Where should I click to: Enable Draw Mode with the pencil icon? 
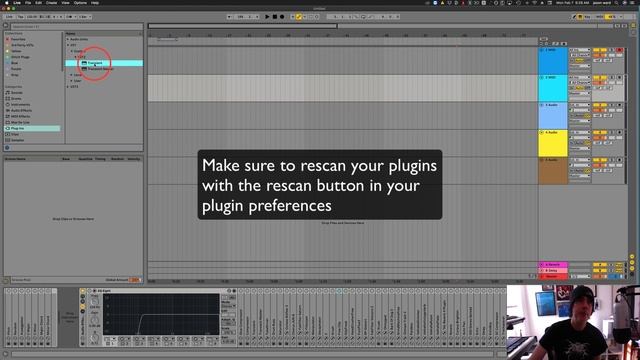[575, 17]
